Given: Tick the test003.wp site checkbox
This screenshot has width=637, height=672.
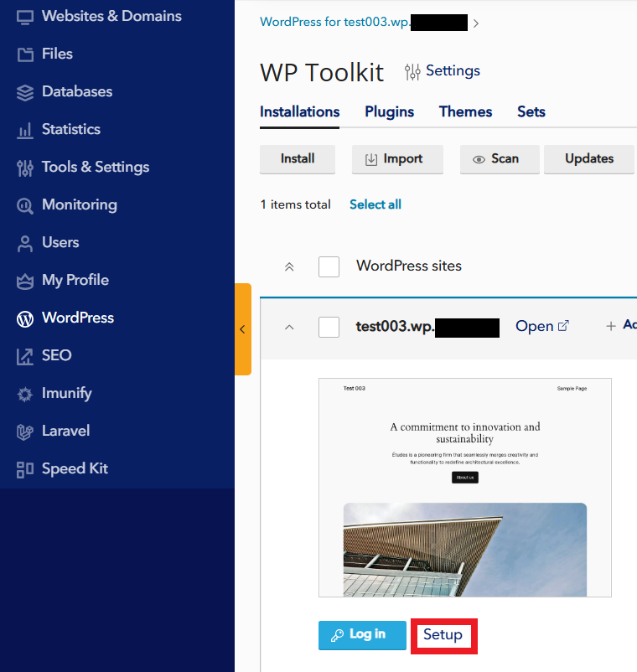Looking at the screenshot, I should click(329, 327).
